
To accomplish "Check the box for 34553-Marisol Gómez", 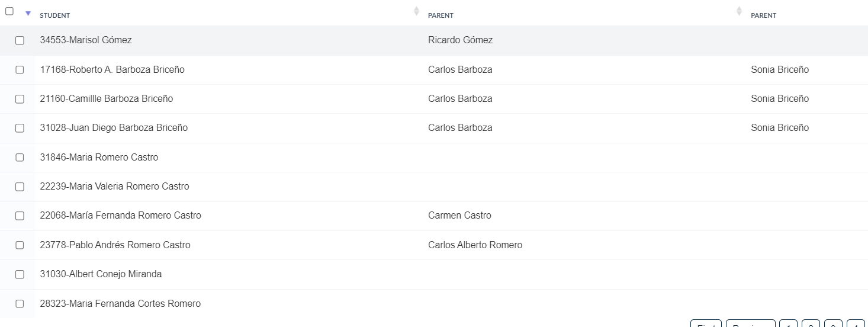I will (x=20, y=40).
